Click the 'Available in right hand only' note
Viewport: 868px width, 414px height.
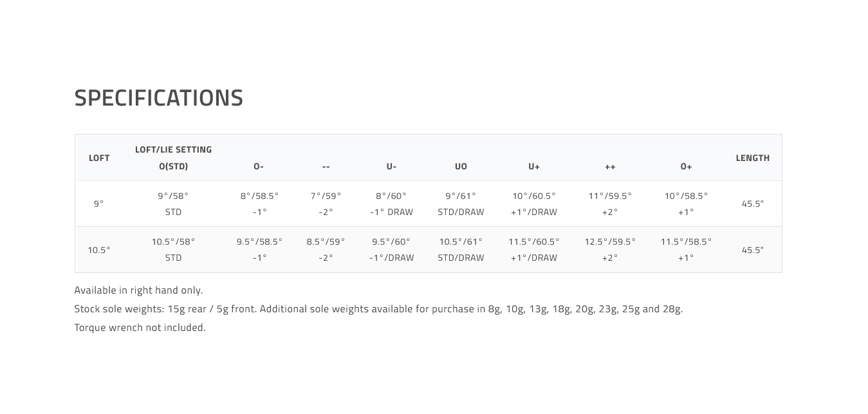[138, 290]
